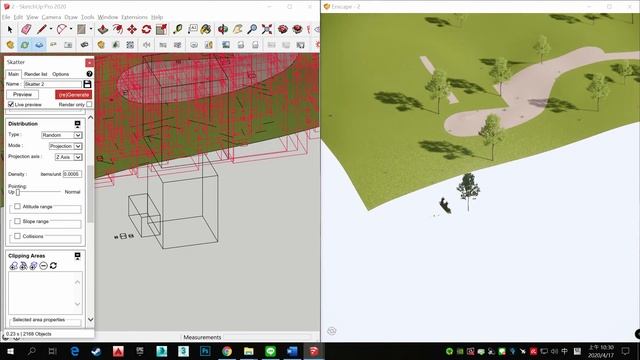Select the Offset tool

pos(118,29)
